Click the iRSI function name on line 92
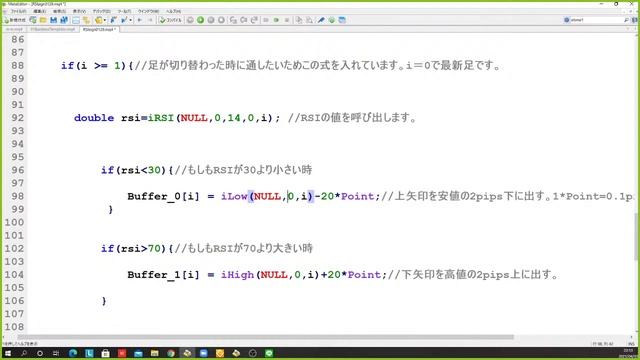Screen dimensions: 640x360 pos(161,118)
